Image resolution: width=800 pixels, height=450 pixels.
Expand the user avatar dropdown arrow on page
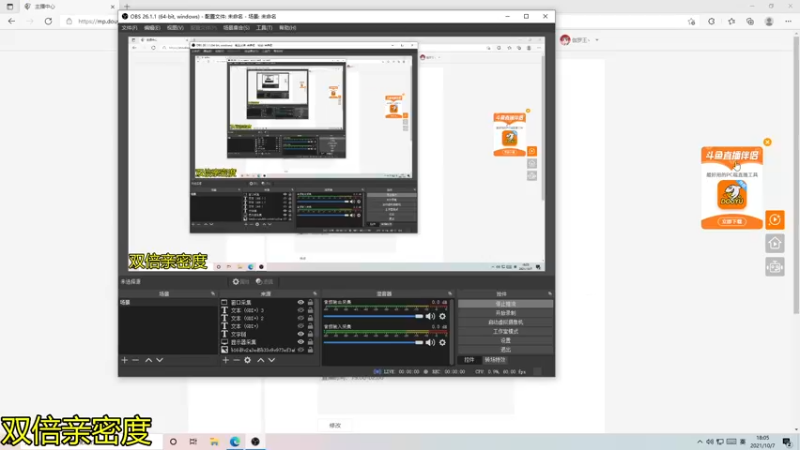coord(597,40)
